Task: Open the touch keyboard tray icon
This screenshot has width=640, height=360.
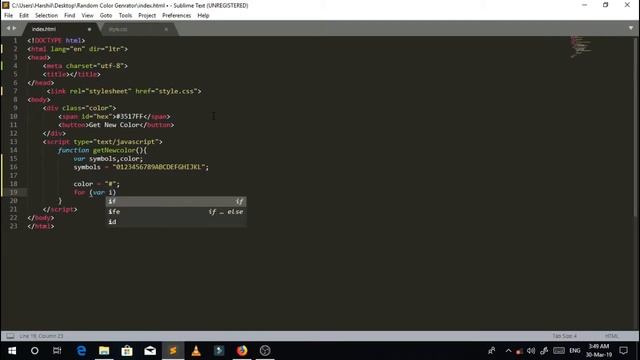Action: pyautogui.click(x=559, y=351)
